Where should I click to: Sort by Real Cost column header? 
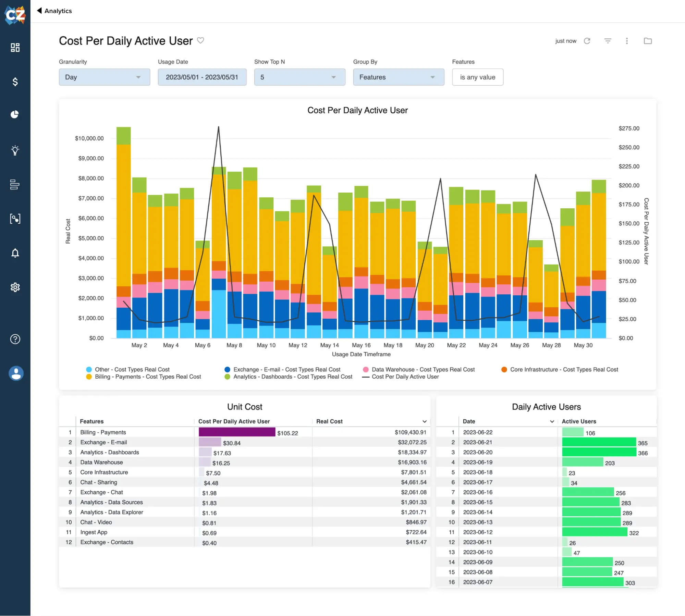[329, 421]
